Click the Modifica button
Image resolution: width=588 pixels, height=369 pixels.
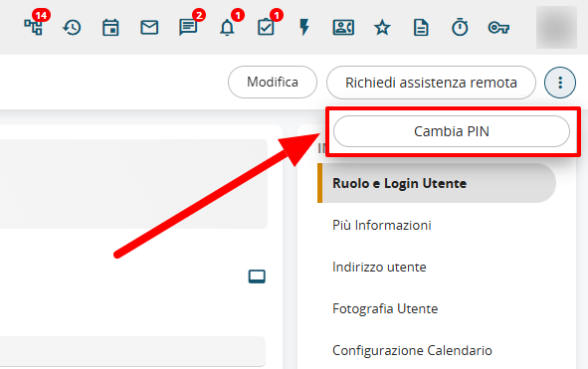pyautogui.click(x=273, y=83)
